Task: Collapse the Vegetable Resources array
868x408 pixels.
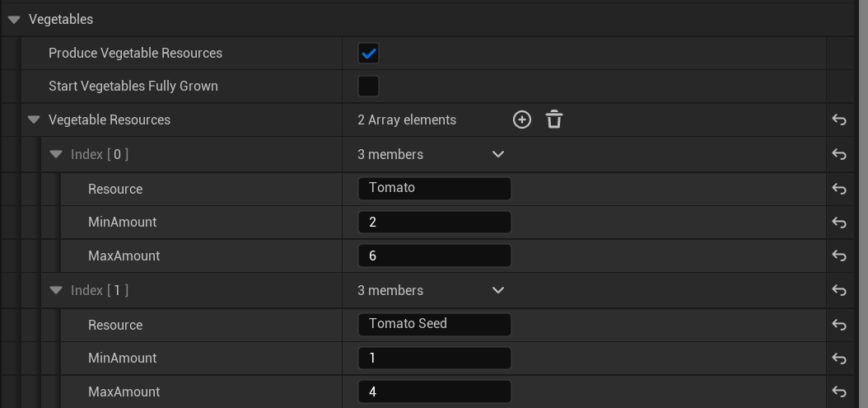Action: (34, 120)
